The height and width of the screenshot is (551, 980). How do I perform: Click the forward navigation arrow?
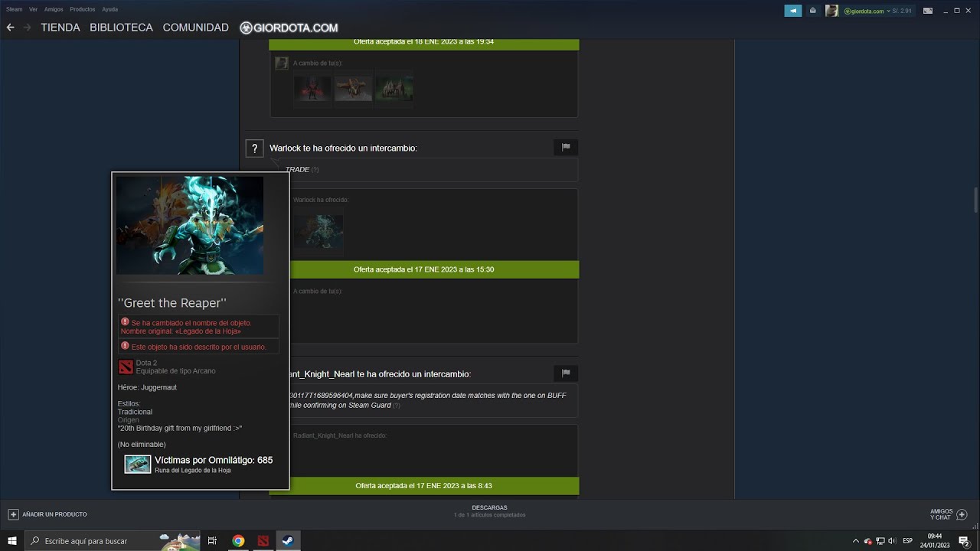tap(28, 28)
